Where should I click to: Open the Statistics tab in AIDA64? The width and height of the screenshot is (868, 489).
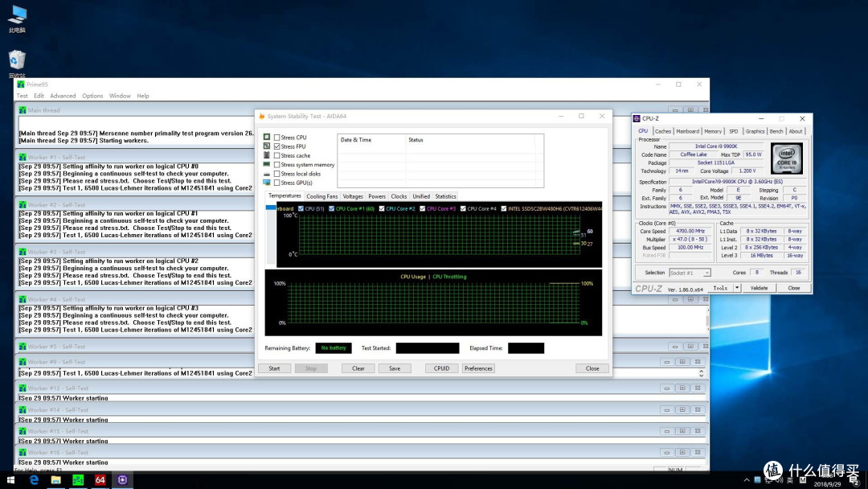point(445,196)
